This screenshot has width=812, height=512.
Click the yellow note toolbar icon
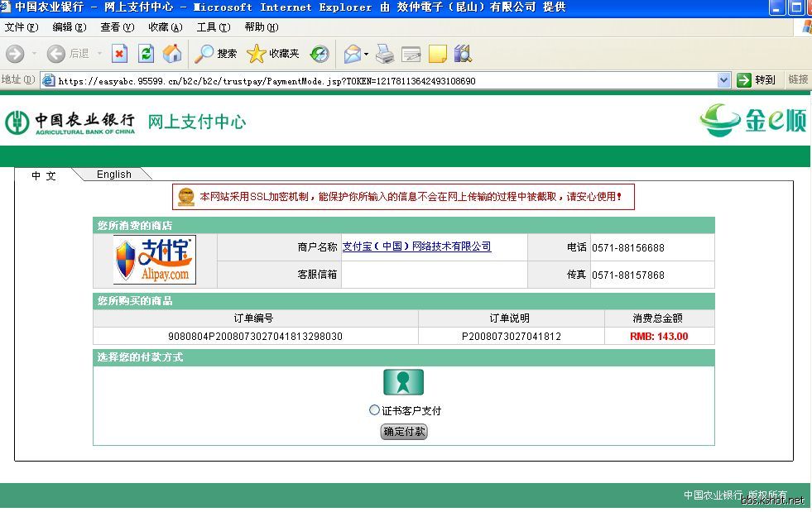coord(438,53)
